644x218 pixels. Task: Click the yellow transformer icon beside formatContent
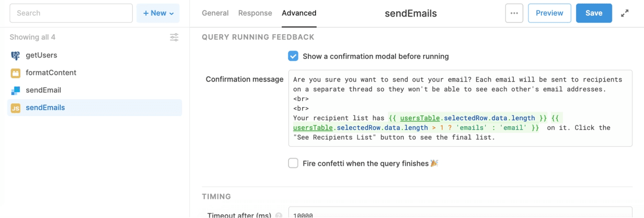click(x=16, y=73)
